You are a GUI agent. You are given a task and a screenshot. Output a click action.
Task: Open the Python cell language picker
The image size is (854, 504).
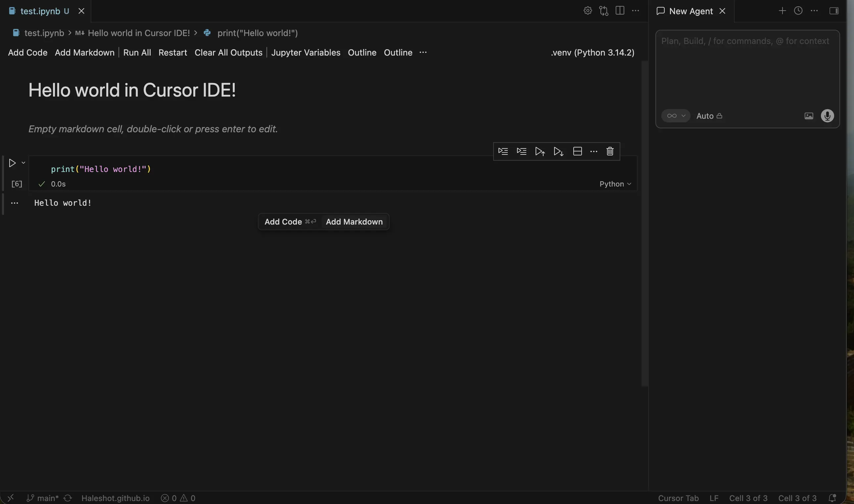click(x=615, y=184)
